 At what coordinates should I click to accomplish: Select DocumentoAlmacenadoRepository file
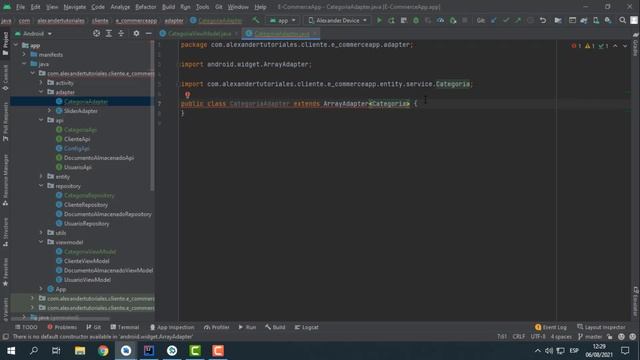click(x=107, y=214)
